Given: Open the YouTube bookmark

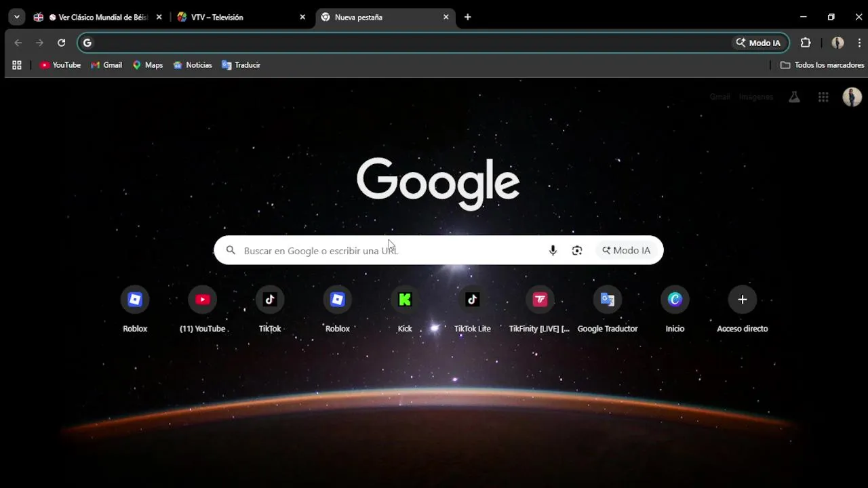Looking at the screenshot, I should pos(60,65).
